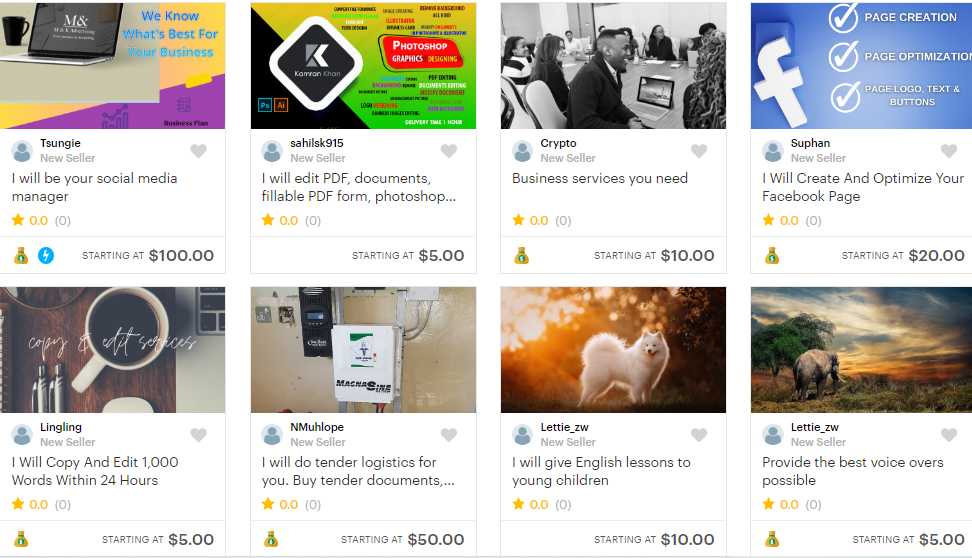Viewport: 972px width, 558px height.
Task: Click heart on NMuhlope's tender logistics gig
Action: point(449,435)
